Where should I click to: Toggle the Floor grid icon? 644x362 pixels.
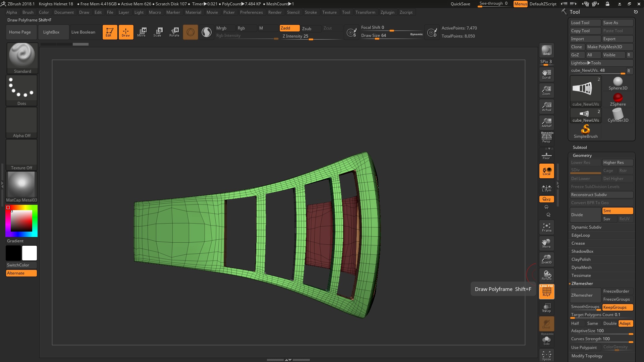pos(546,155)
